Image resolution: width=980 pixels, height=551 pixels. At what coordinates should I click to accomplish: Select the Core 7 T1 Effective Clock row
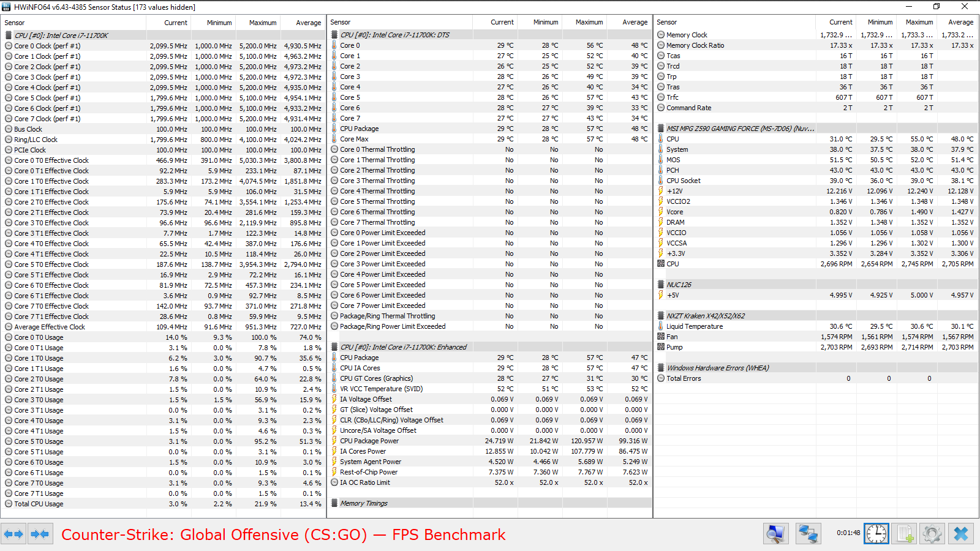click(163, 317)
